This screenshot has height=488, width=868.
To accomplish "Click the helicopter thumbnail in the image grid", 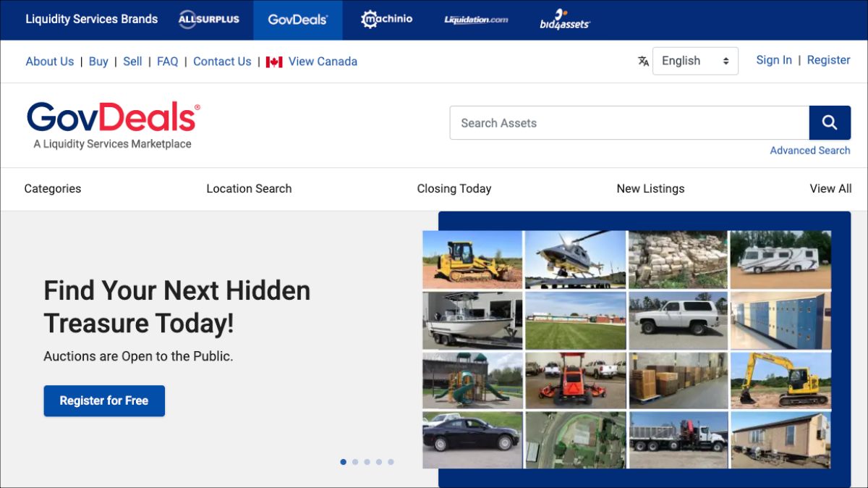I will click(575, 260).
